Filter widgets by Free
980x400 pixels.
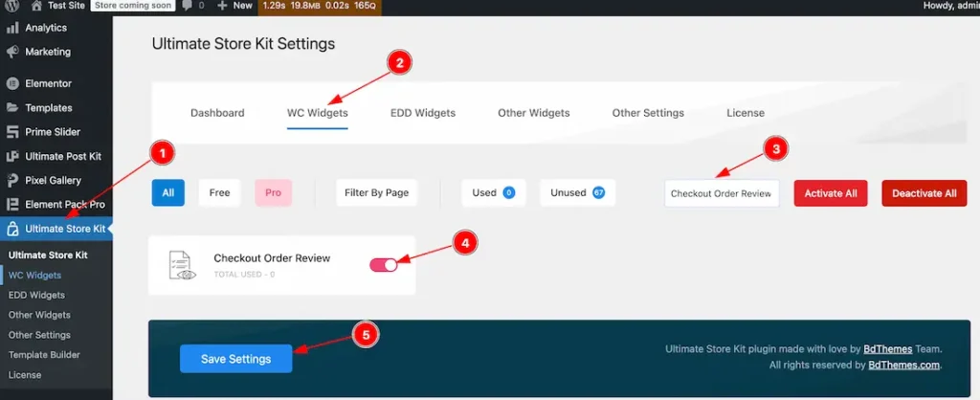click(x=219, y=192)
